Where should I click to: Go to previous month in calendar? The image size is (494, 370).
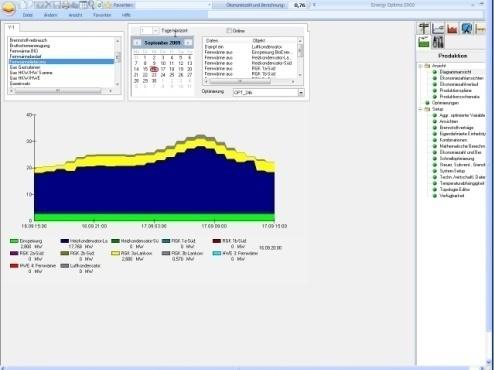pos(137,43)
